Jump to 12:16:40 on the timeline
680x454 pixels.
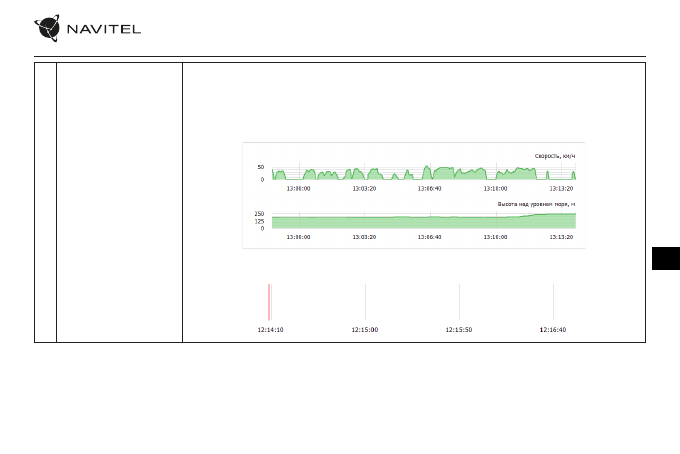(x=553, y=329)
